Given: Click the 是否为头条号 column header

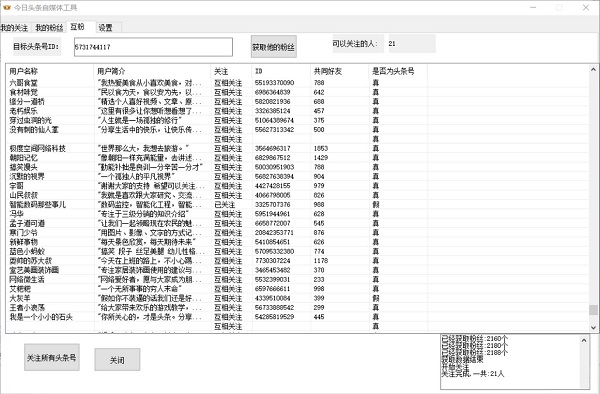Looking at the screenshot, I should pos(398,71).
